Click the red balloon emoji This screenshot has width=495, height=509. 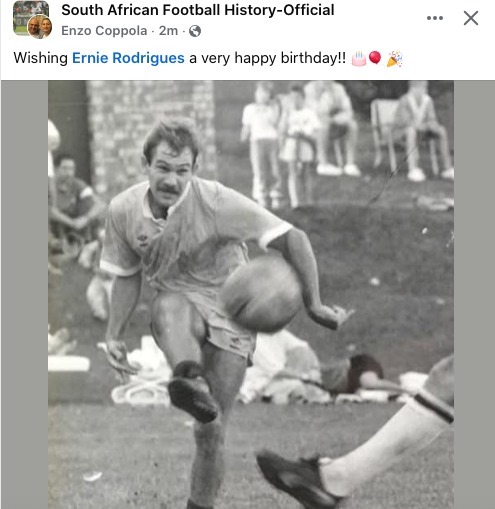tap(375, 58)
